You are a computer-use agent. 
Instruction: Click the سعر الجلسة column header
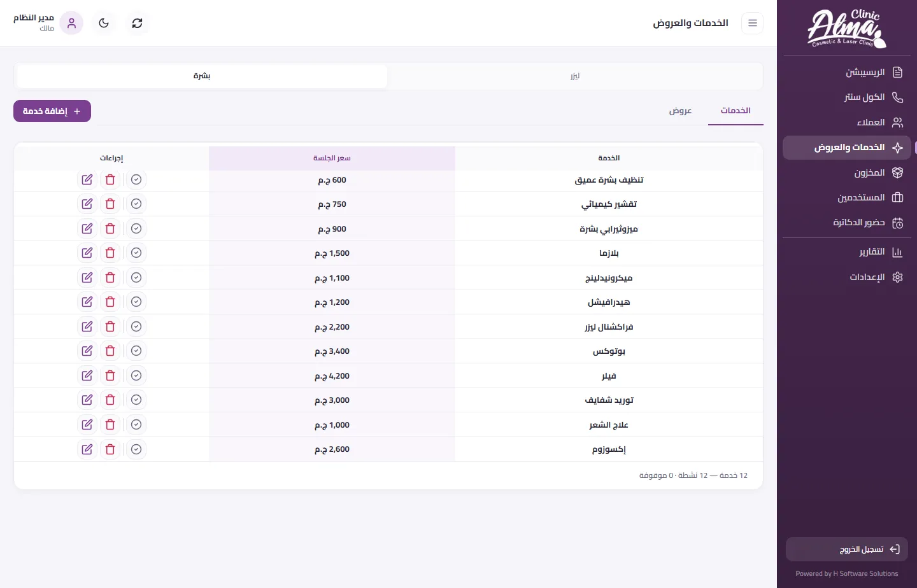pos(332,158)
